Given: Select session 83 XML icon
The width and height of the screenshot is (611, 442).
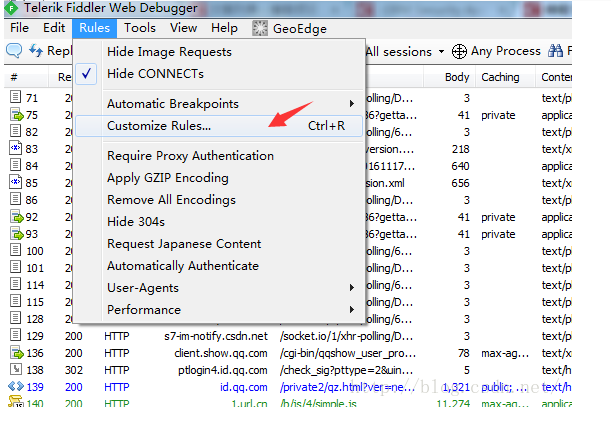Looking at the screenshot, I should 16,148.
